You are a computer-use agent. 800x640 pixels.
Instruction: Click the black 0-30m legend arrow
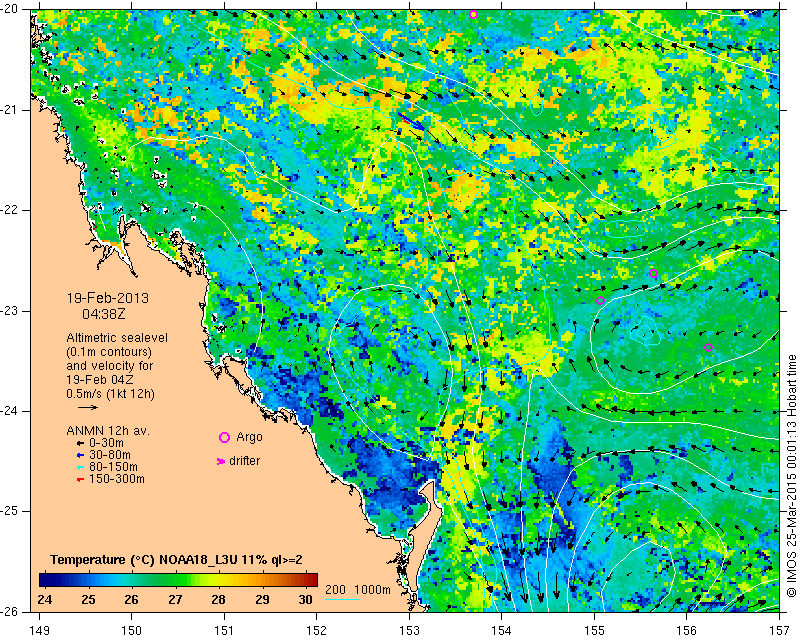[80, 443]
